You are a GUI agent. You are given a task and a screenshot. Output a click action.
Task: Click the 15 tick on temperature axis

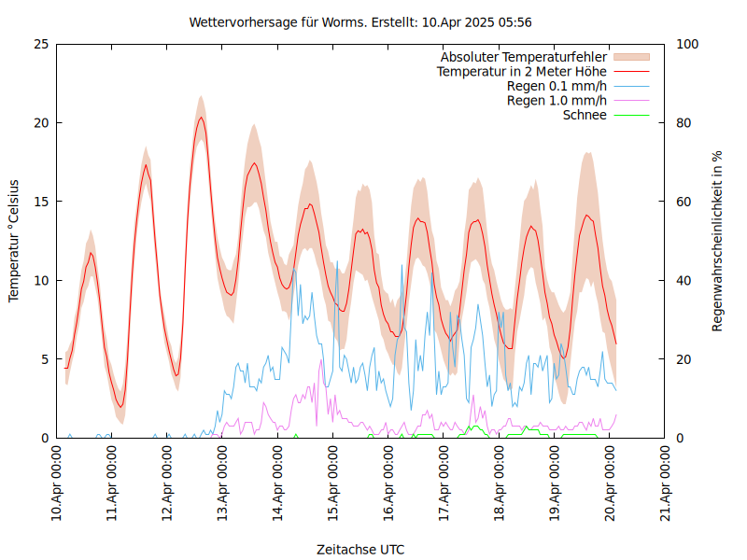(40, 202)
